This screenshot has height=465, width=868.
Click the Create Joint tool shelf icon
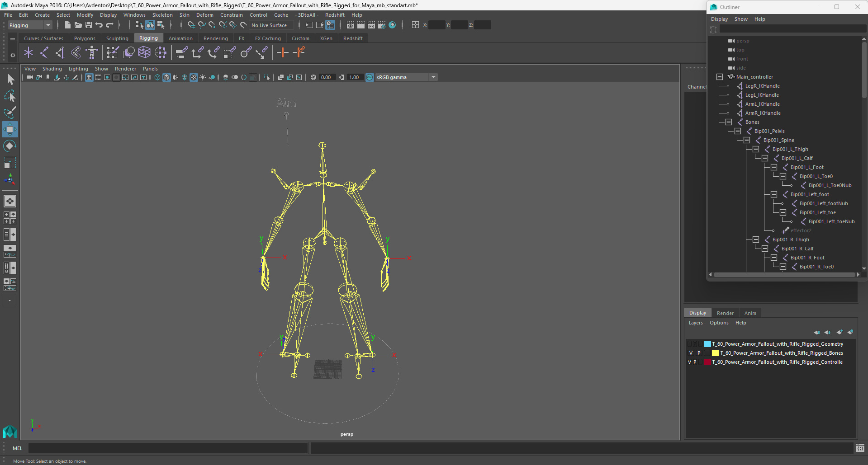(x=44, y=53)
